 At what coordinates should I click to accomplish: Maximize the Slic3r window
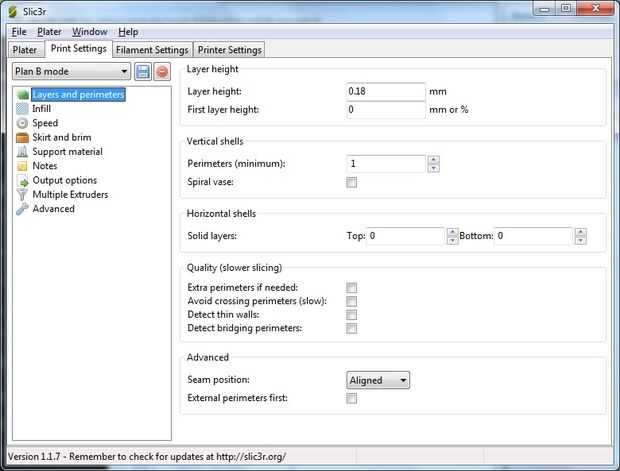566,9
